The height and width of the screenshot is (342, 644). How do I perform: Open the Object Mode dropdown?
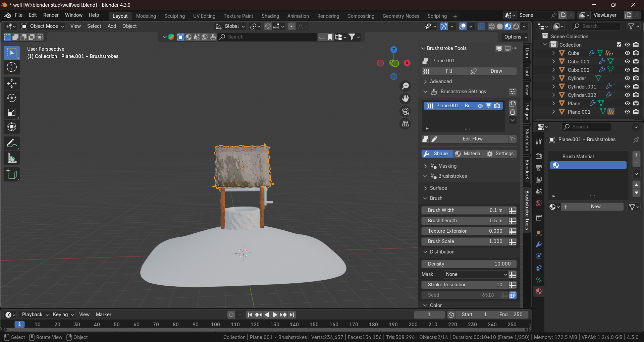(42, 26)
